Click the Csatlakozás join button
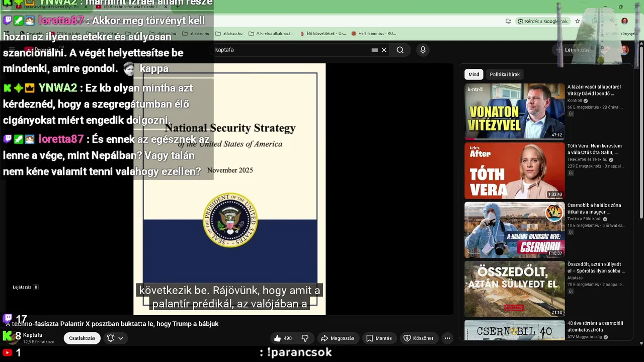The height and width of the screenshot is (362, 644). click(x=82, y=338)
